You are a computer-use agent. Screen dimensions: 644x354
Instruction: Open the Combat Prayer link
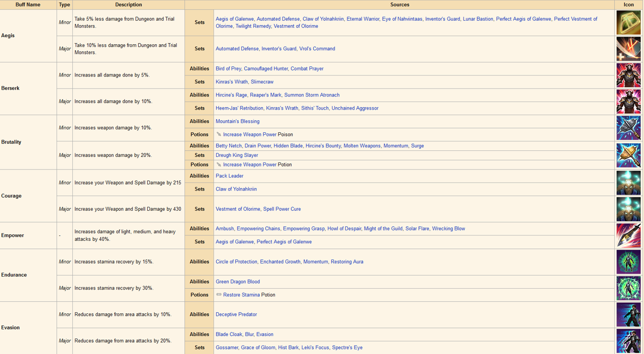307,68
